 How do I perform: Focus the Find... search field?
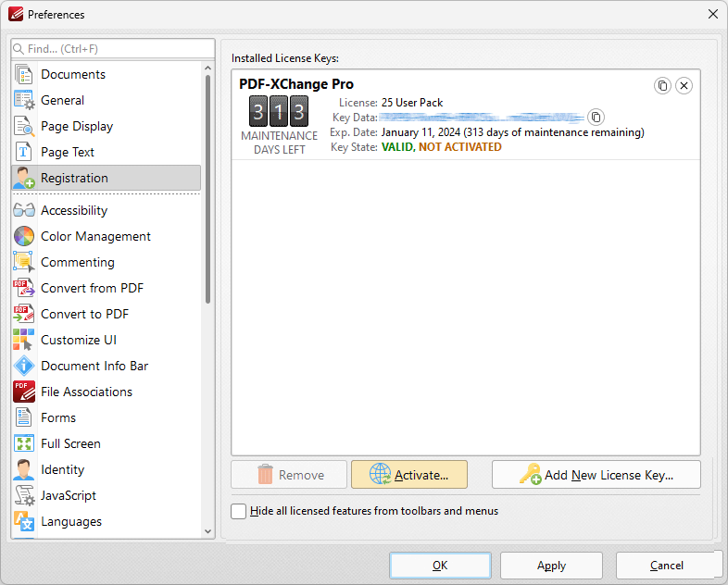(113, 49)
